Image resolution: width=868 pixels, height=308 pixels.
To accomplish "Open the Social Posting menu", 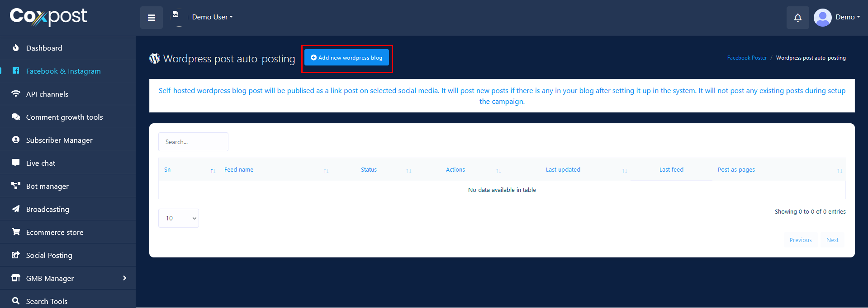I will 49,255.
